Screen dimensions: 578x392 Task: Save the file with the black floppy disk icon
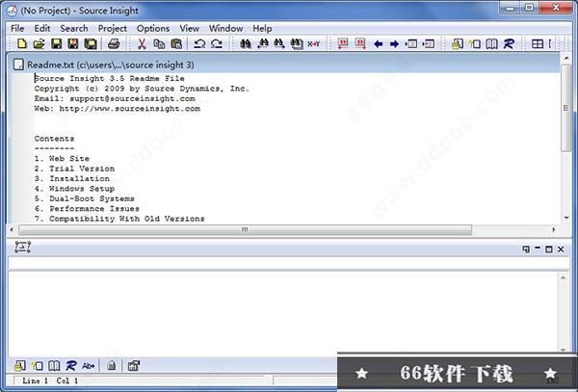click(x=57, y=44)
